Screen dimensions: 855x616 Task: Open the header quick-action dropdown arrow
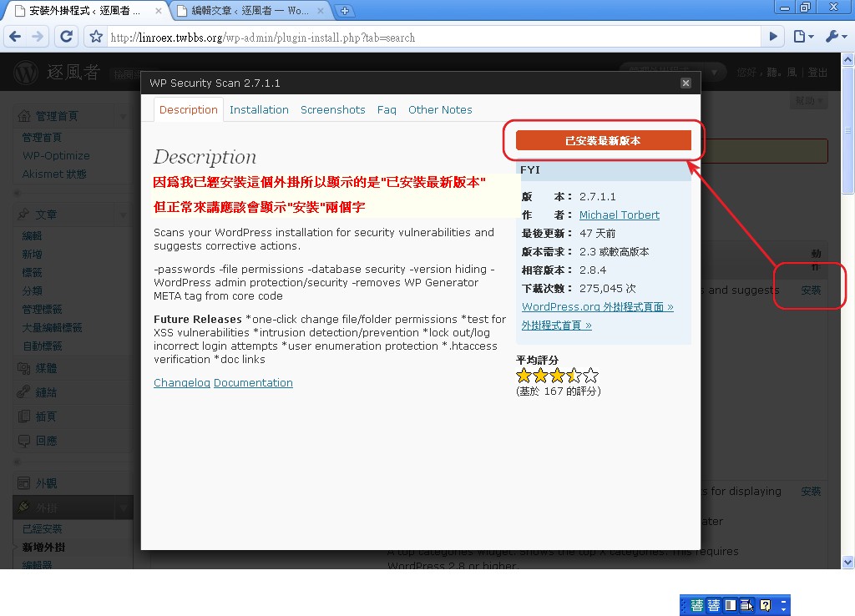[x=714, y=72]
